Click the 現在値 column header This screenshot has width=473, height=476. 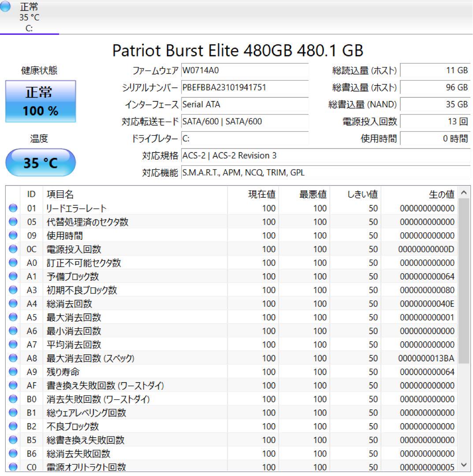coord(253,194)
